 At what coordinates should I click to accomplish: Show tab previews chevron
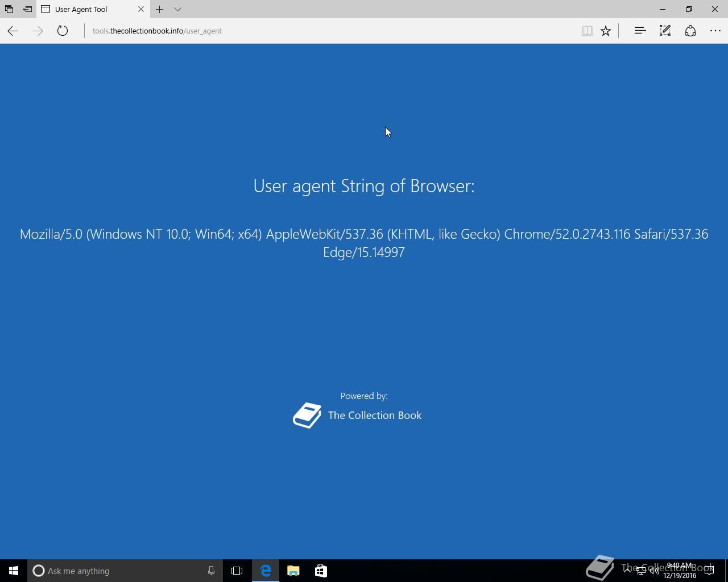pyautogui.click(x=177, y=9)
